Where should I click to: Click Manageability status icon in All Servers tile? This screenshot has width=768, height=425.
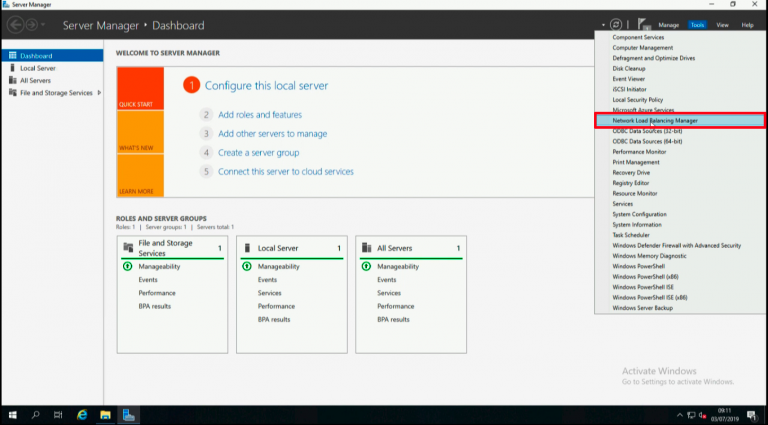pos(366,266)
